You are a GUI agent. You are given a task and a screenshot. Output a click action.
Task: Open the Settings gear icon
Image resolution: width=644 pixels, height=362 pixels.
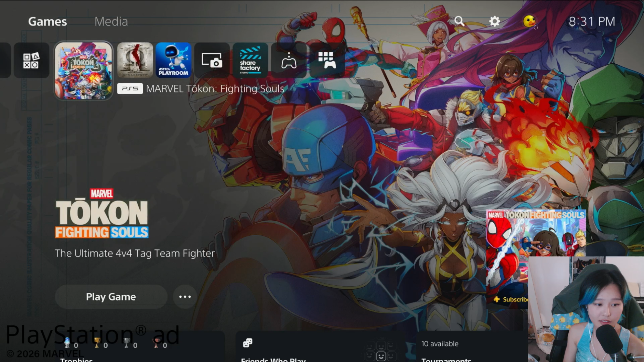[x=494, y=21]
